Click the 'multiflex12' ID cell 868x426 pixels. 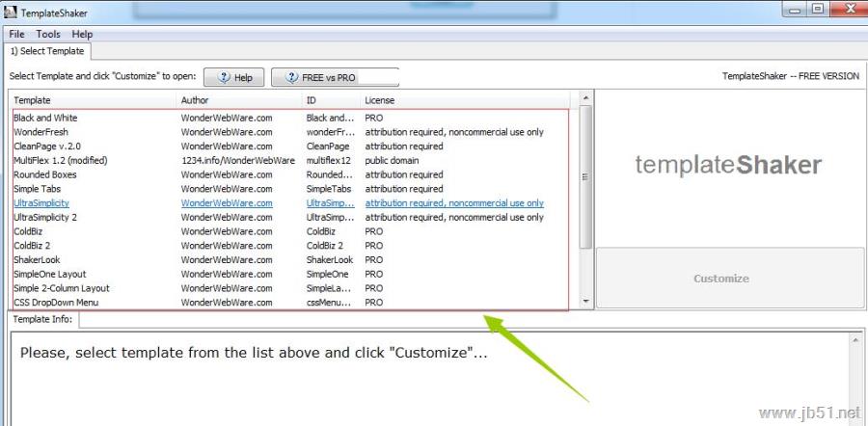329,160
